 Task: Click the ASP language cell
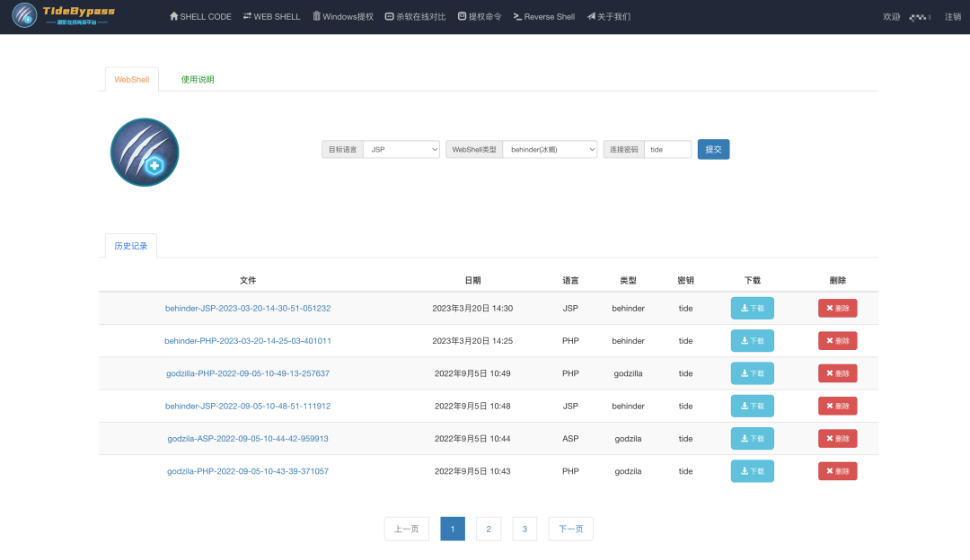[570, 439]
